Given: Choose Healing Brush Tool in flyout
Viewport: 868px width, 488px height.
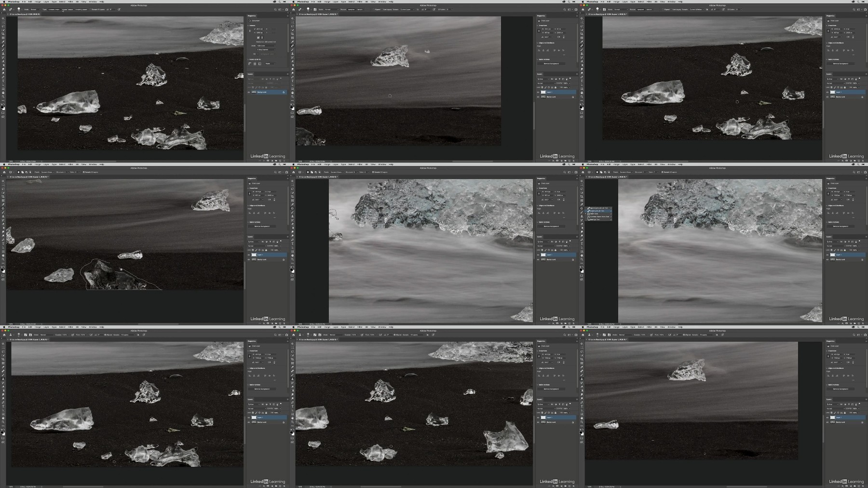Looking at the screenshot, I should 598,211.
